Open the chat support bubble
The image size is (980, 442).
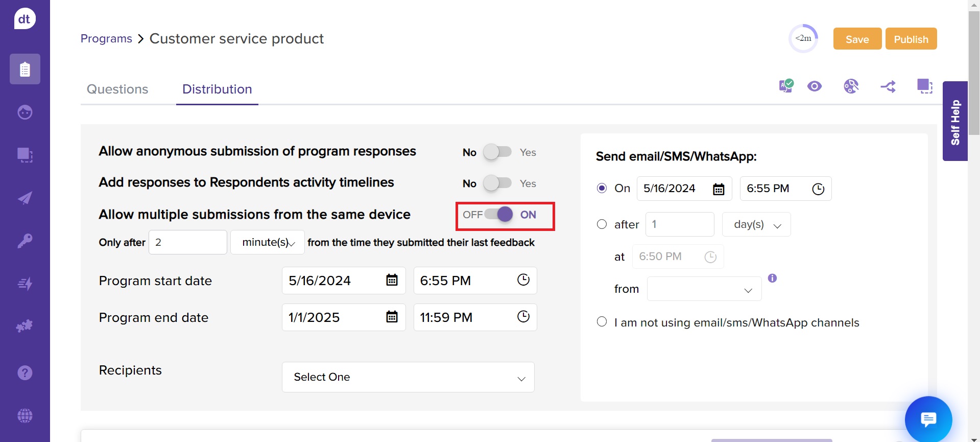928,419
